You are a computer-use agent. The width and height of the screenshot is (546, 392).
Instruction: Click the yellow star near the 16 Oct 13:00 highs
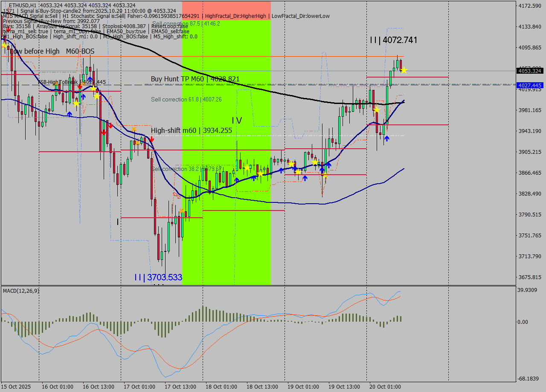coord(93,88)
